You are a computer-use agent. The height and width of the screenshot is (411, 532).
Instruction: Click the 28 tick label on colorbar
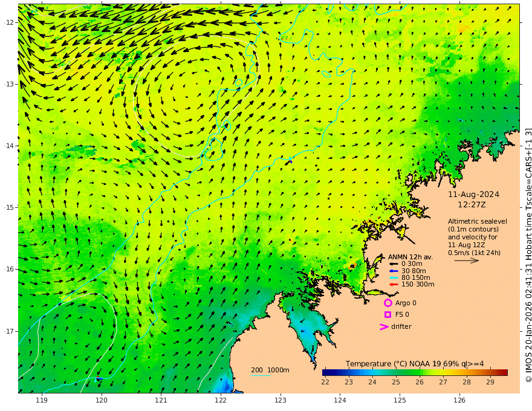coord(467,382)
